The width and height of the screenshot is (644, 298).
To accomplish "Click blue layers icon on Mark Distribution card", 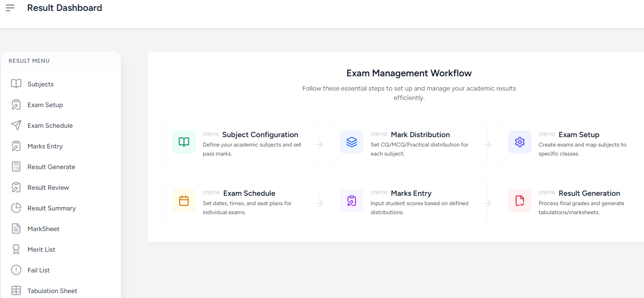I will pyautogui.click(x=352, y=142).
